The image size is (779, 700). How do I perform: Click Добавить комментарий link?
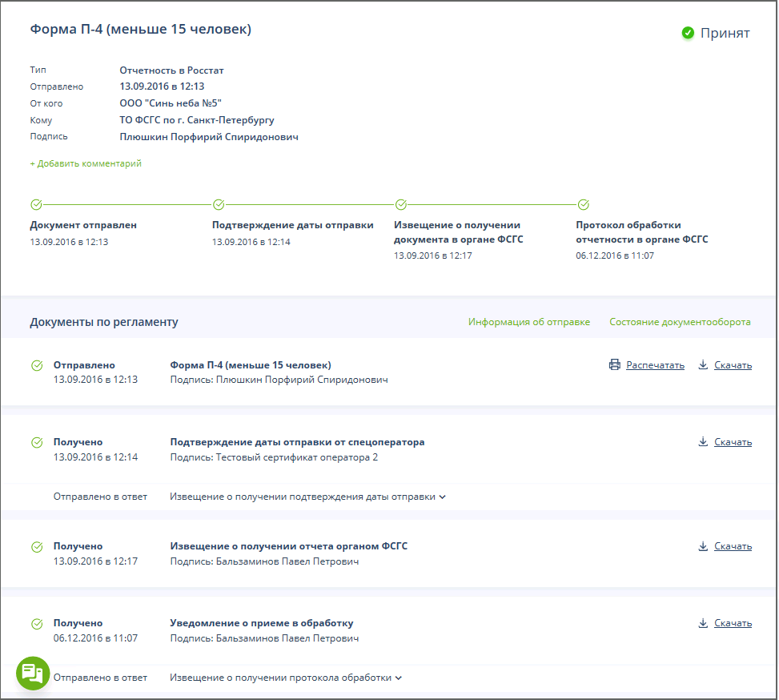[86, 163]
